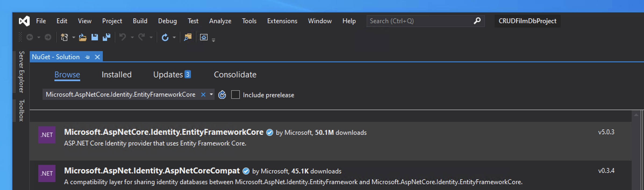Click the Open File folder icon
This screenshot has width=644, height=190.
pyautogui.click(x=83, y=37)
